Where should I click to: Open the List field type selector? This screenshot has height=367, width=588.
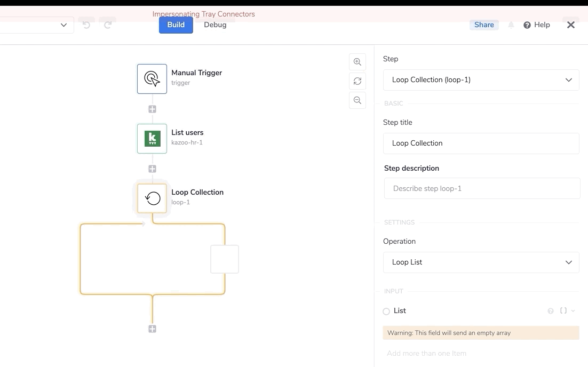click(567, 311)
